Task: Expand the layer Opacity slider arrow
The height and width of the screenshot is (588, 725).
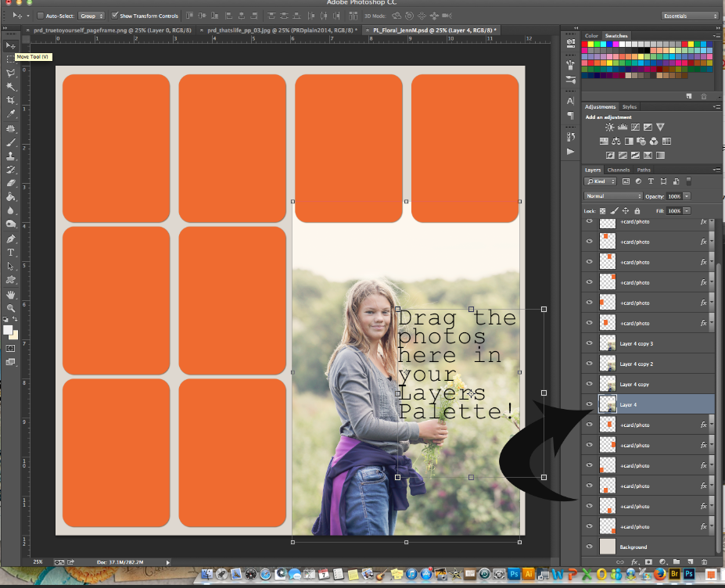Action: pos(687,195)
